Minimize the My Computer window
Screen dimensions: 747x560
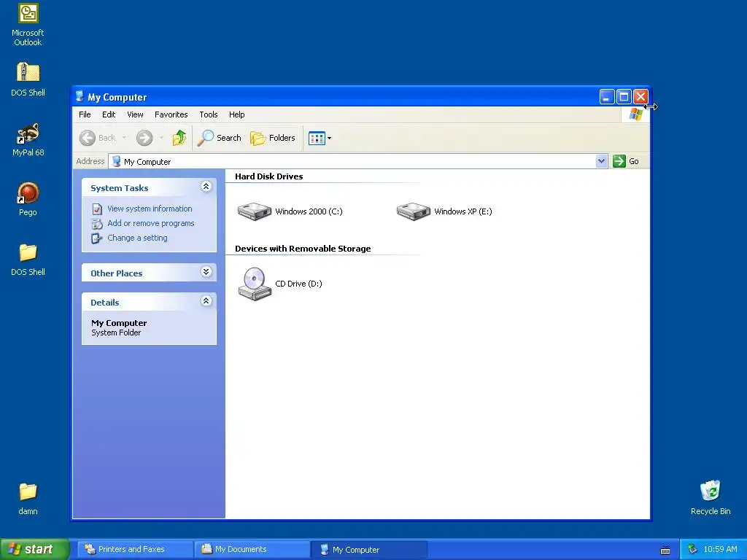pos(606,97)
